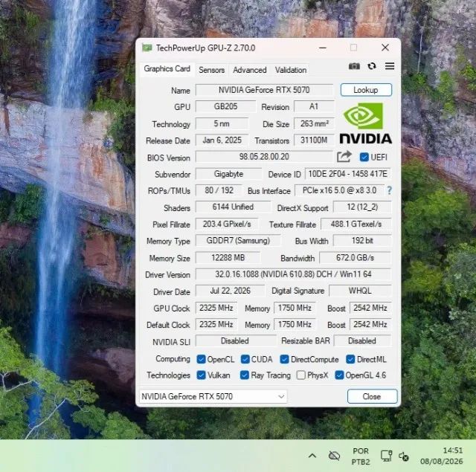Toggle the Vulkan checkbox
The width and height of the screenshot is (476, 472).
(x=201, y=375)
